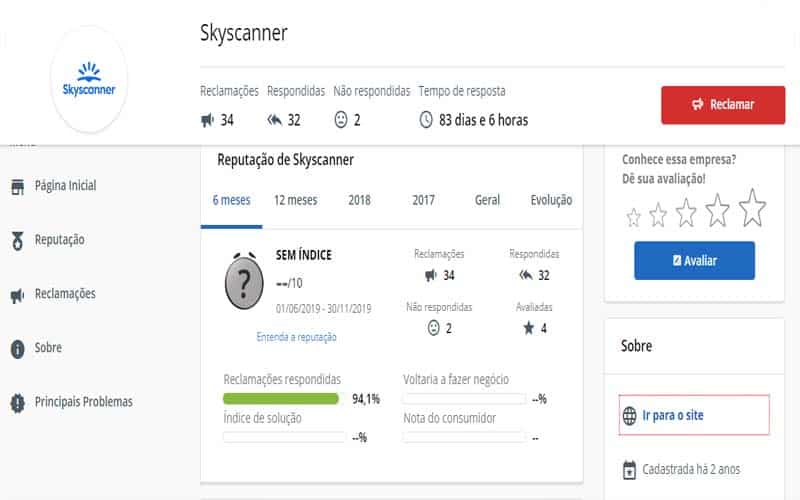Click the Índice de solução bar
The width and height of the screenshot is (800, 500).
(285, 437)
